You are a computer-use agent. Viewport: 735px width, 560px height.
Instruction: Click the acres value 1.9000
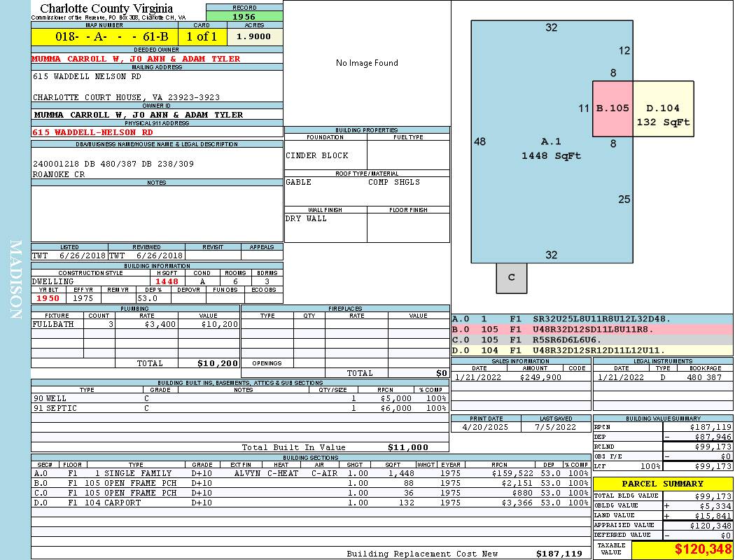(254, 36)
